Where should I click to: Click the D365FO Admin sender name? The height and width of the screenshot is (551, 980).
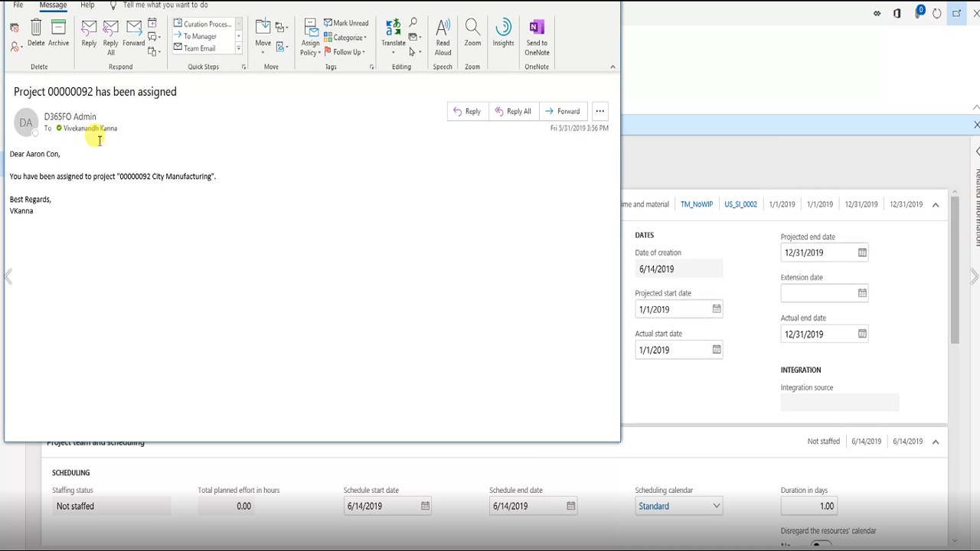coord(70,116)
